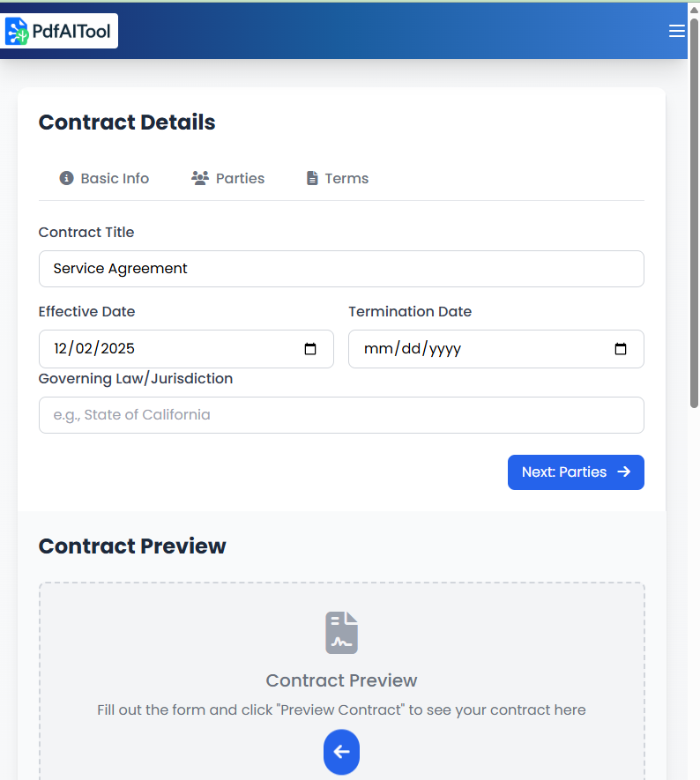This screenshot has height=780, width=700.
Task: Click the mm segment of Termination Date
Action: click(x=376, y=349)
